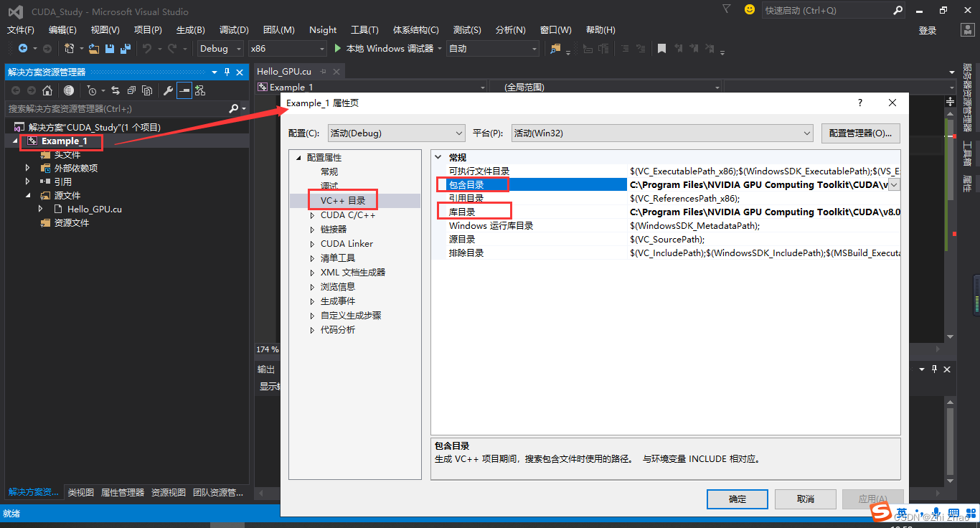Click the 取消 button

point(806,499)
